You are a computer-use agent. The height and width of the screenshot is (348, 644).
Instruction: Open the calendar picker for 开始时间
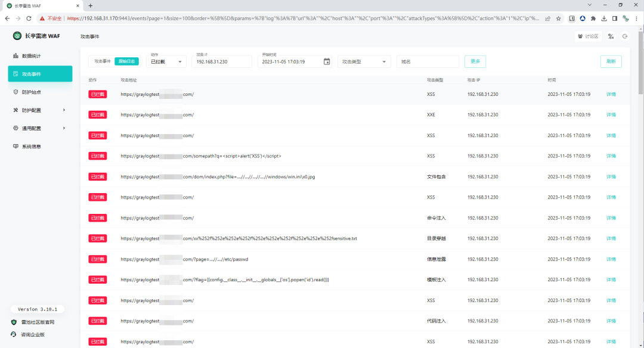click(326, 61)
